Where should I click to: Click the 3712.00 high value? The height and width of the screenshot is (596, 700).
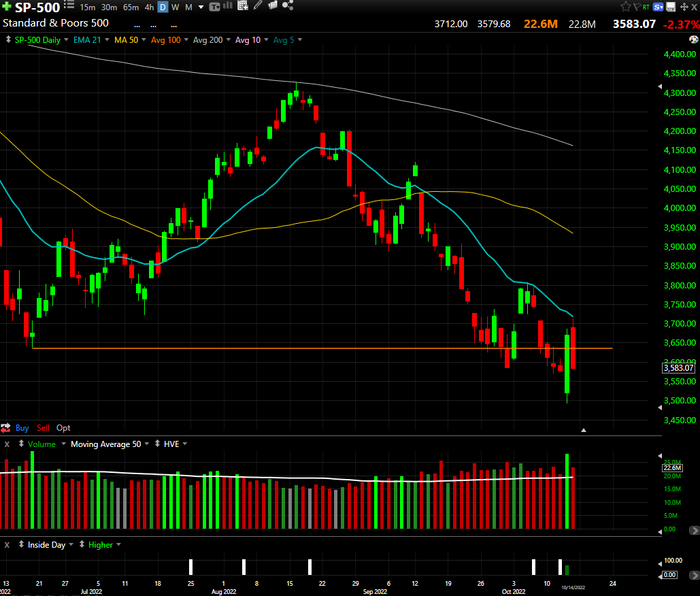click(x=451, y=24)
